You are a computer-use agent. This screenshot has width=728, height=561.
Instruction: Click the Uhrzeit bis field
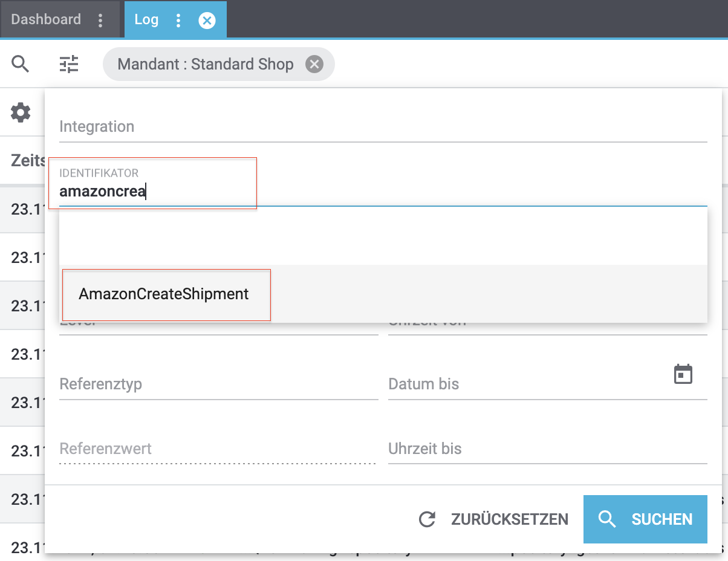point(547,449)
